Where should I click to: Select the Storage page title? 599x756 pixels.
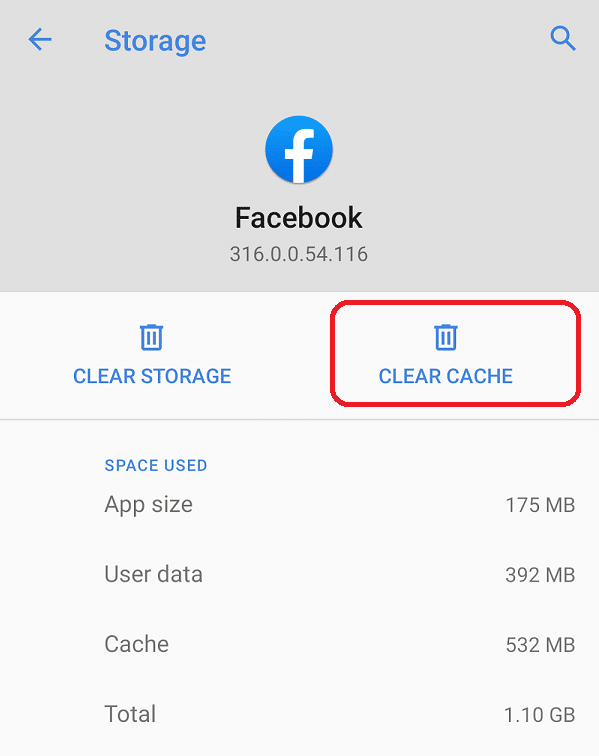pyautogui.click(x=155, y=40)
